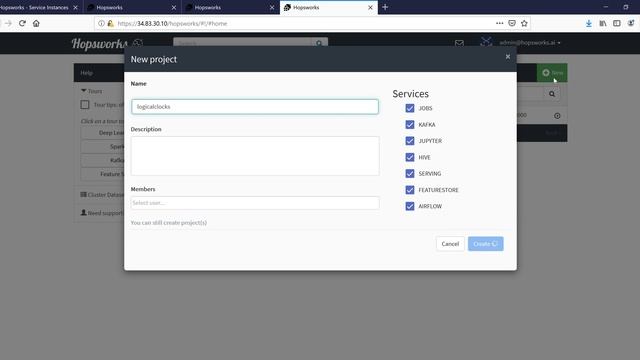Open the Members select user dropdown
The width and height of the screenshot is (640, 360).
point(255,203)
